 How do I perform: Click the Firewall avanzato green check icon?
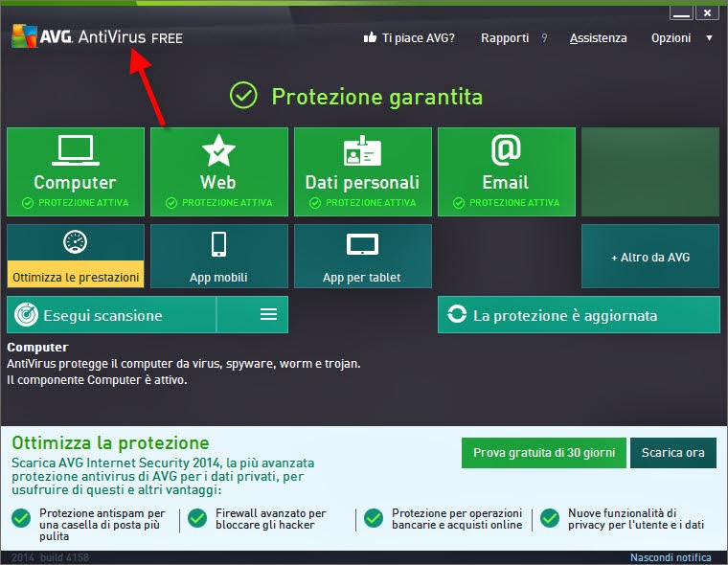click(197, 518)
